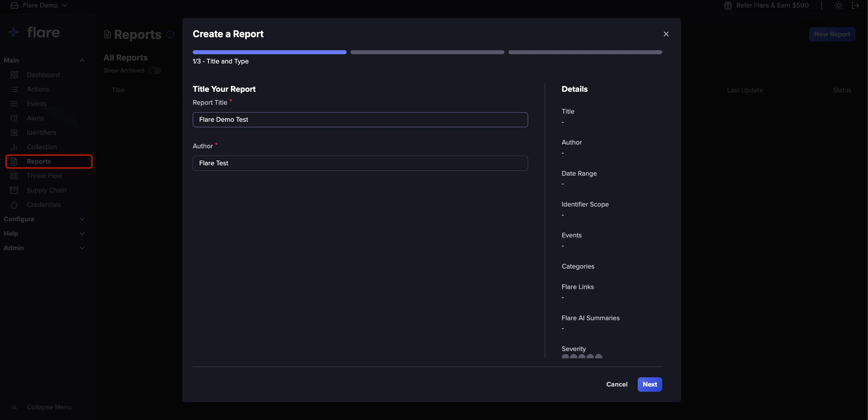Screen dimensions: 868x420
Task: Expand the Admin section
Action: [x=82, y=248]
